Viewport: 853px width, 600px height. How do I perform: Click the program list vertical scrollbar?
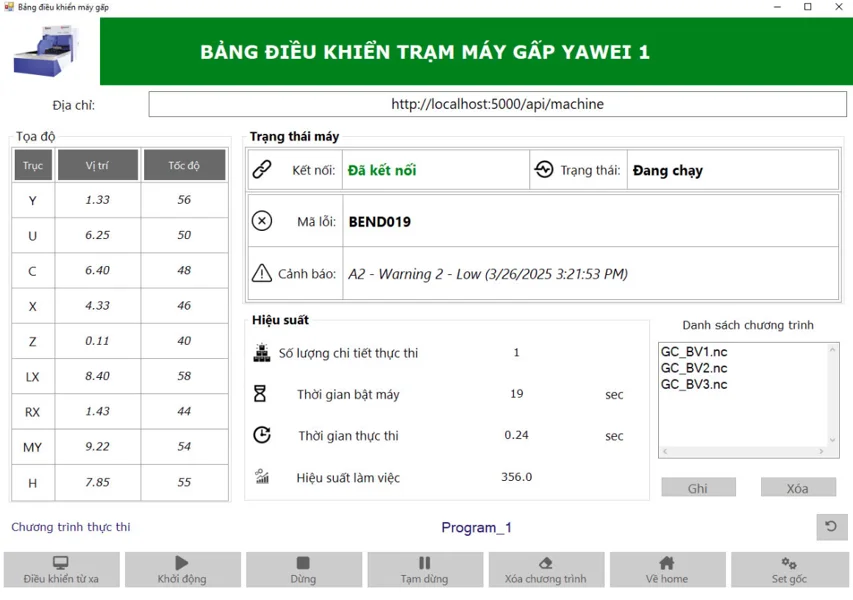pos(832,395)
